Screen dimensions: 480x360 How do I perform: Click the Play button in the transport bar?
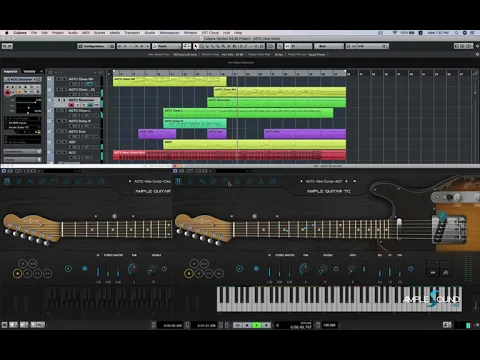click(257, 325)
